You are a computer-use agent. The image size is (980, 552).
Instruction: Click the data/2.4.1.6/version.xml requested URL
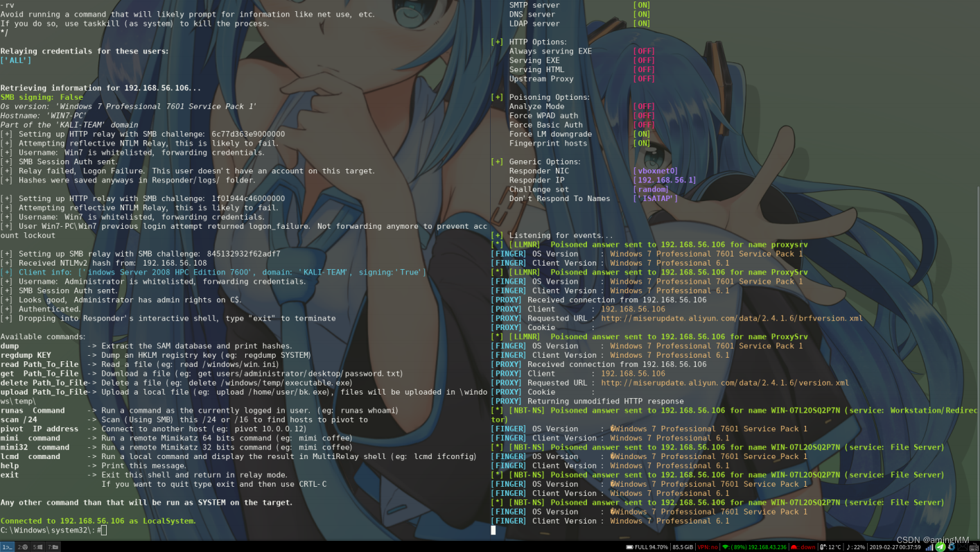click(x=725, y=383)
